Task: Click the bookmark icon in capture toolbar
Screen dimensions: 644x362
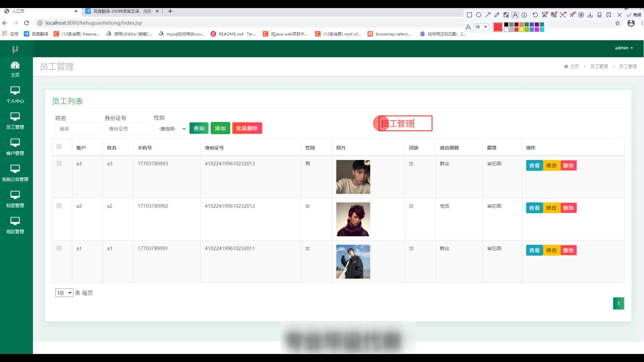Action: click(609, 15)
